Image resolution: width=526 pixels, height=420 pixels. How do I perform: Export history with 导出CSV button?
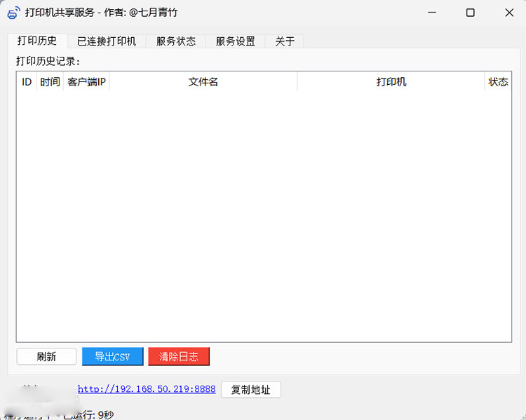click(112, 356)
